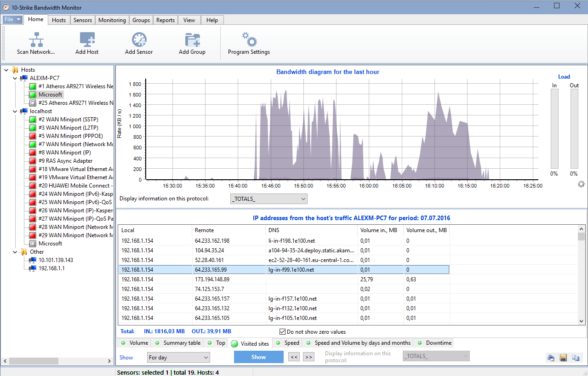Click the Scan Network icon

36,40
